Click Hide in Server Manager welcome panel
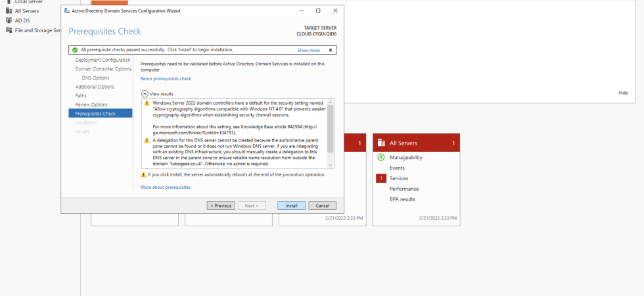This screenshot has width=644, height=296. point(623,93)
